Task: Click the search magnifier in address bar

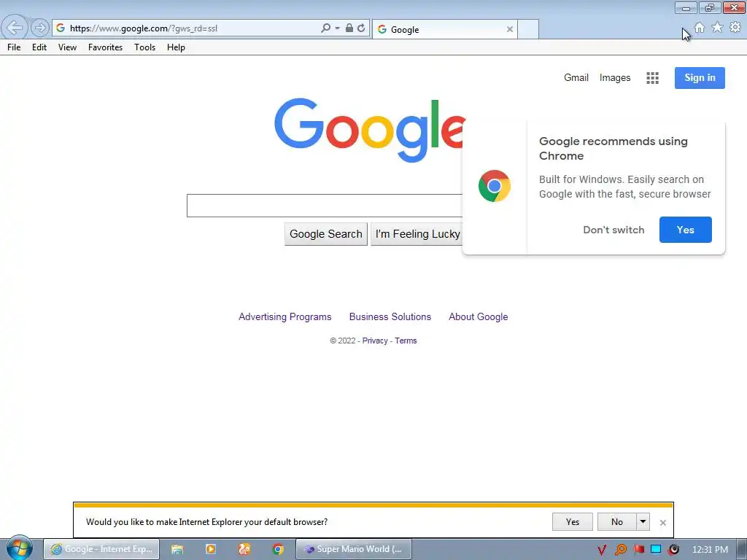Action: 325,28
